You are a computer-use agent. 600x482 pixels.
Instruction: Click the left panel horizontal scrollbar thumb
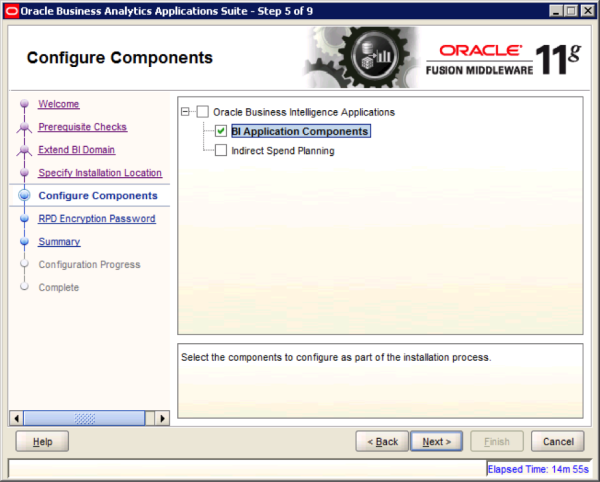pos(84,417)
